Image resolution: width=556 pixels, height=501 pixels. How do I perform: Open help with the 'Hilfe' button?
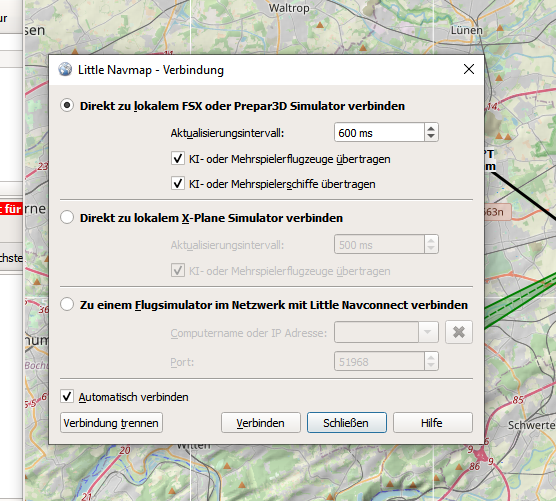coord(433,423)
